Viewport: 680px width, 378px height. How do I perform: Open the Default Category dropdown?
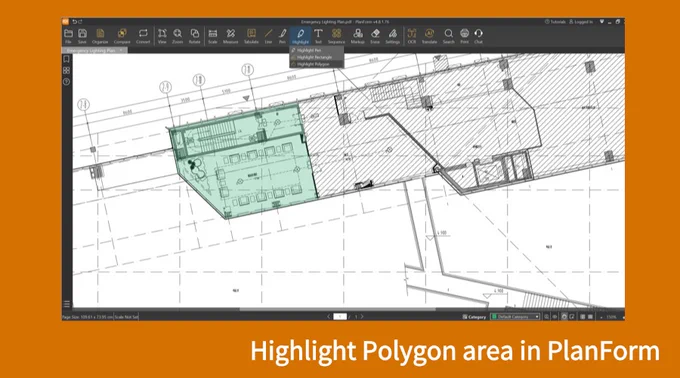[515, 317]
